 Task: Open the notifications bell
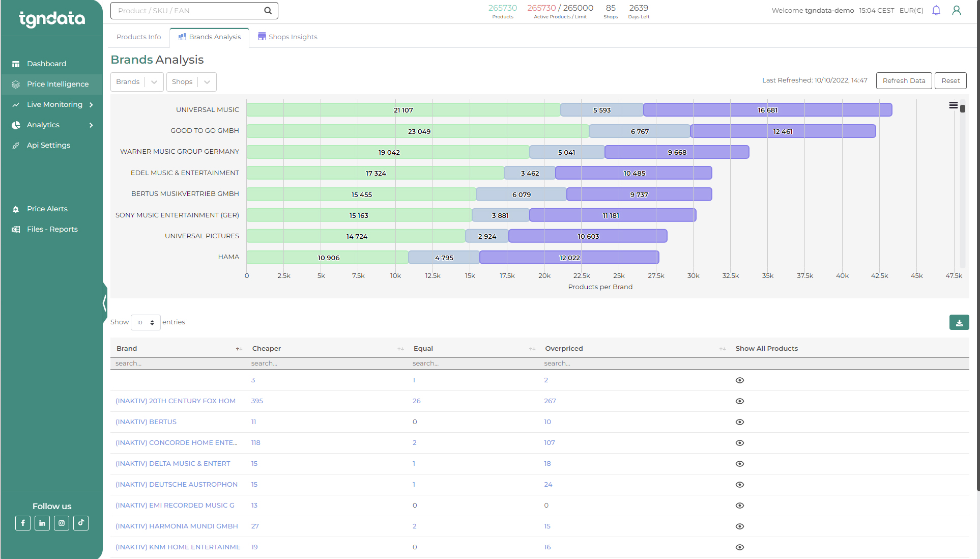coord(936,11)
